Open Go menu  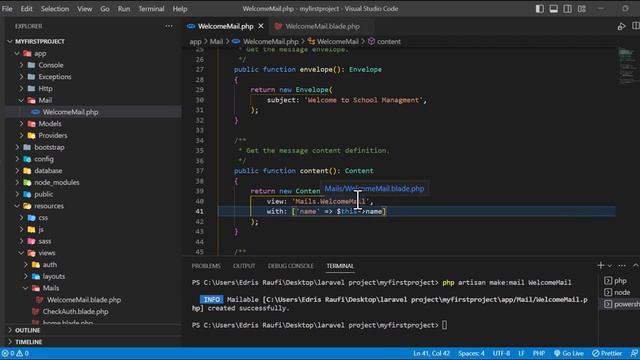pyautogui.click(x=105, y=9)
